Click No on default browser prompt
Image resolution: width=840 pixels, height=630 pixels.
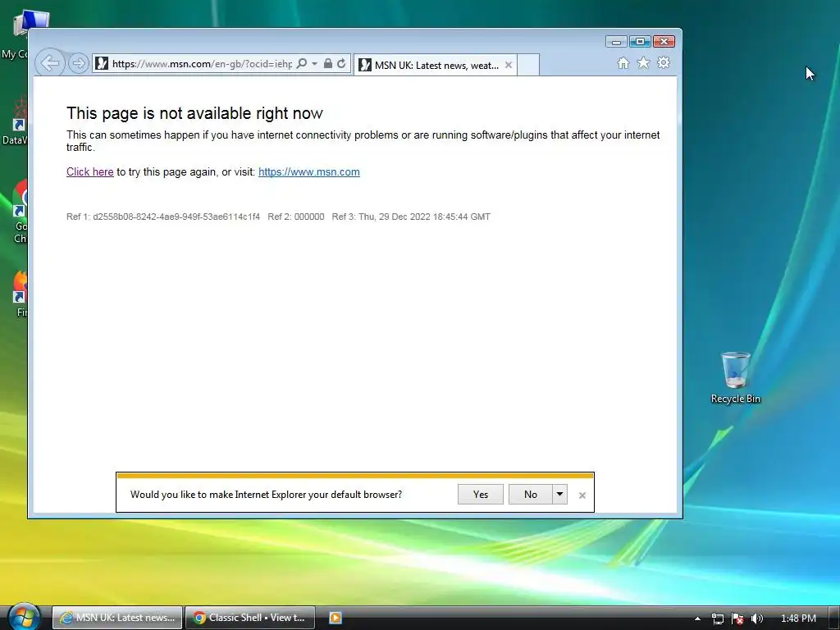pos(531,495)
